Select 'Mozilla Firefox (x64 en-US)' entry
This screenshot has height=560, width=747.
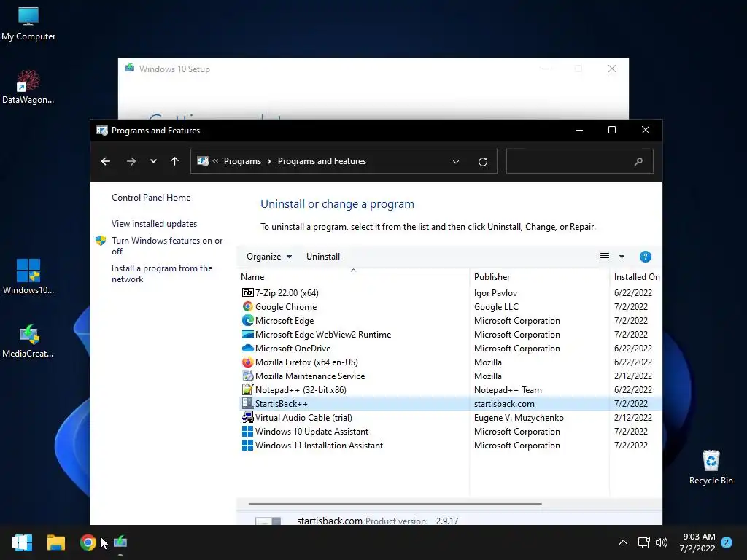306,362
